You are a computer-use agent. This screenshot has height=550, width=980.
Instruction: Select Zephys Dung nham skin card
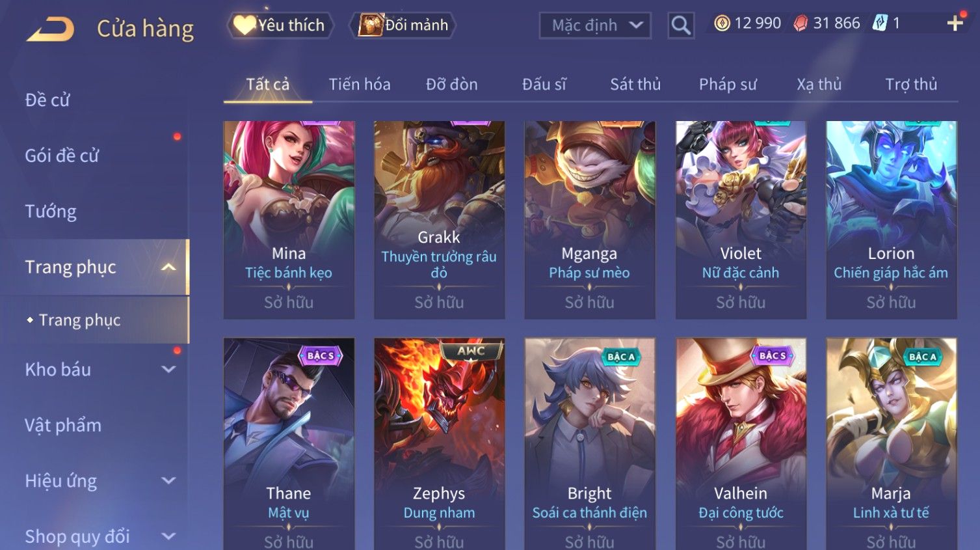[439, 444]
